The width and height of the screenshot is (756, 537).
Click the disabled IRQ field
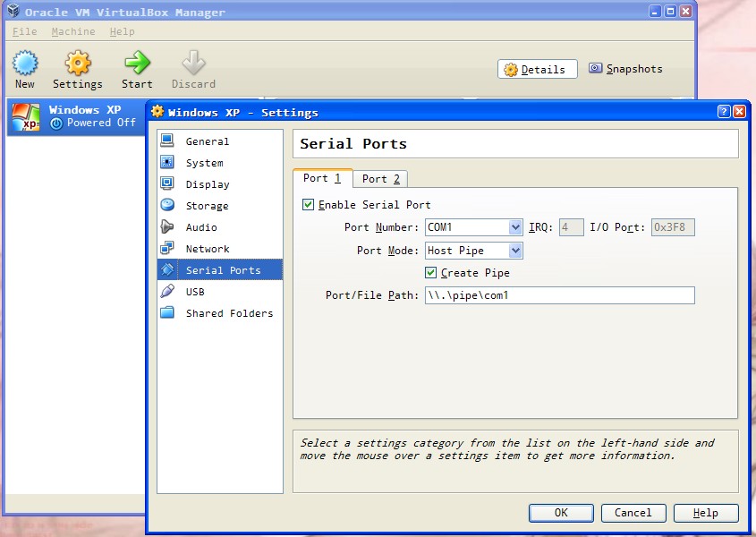tap(572, 227)
